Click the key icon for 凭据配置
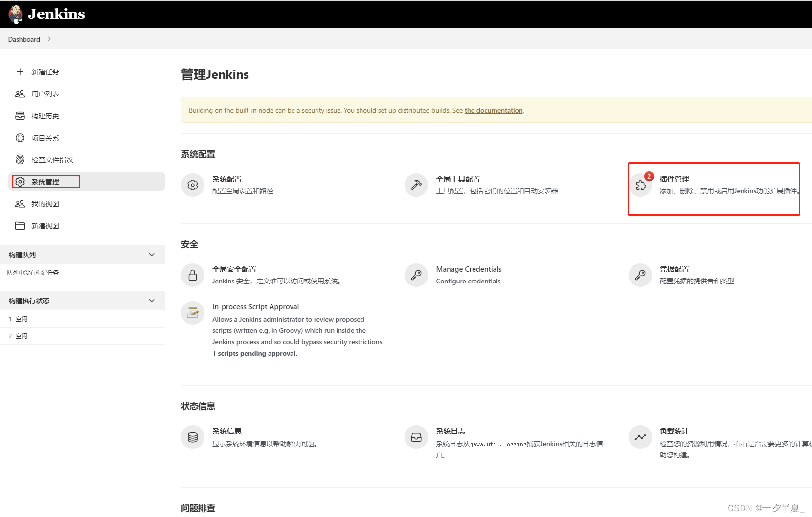Image resolution: width=812 pixels, height=517 pixels. click(640, 275)
